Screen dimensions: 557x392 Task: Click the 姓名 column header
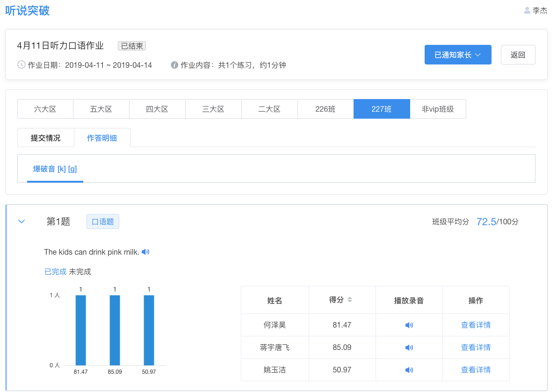pos(275,300)
